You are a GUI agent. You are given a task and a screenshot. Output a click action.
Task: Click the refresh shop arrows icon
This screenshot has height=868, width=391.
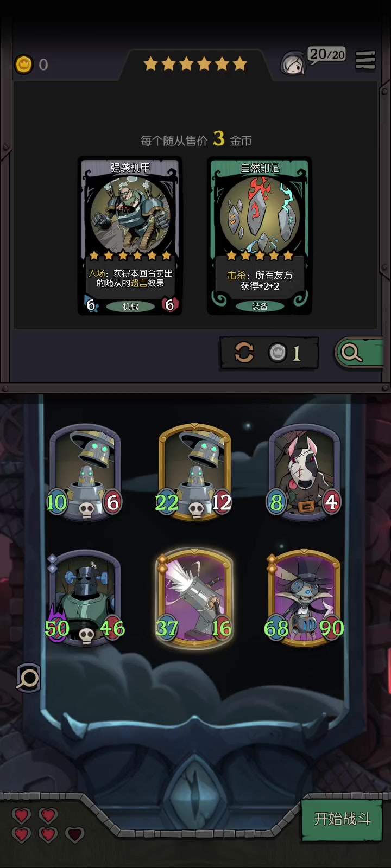[244, 353]
